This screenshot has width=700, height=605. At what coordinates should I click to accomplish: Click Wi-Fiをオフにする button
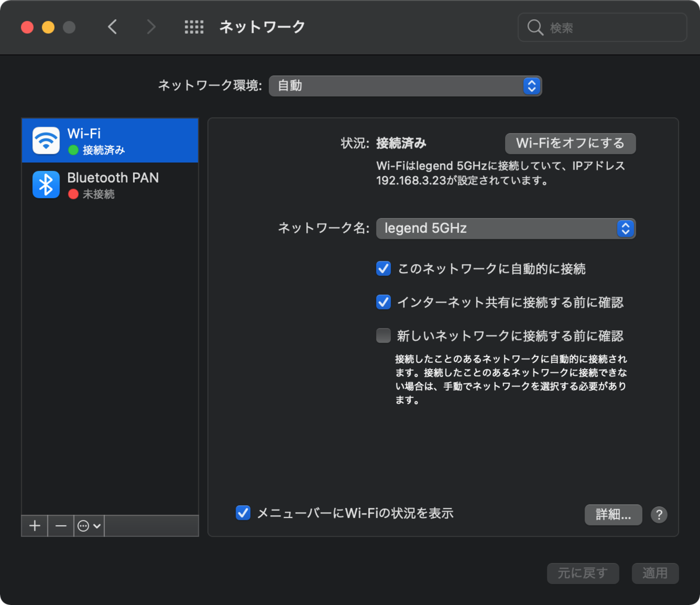(x=570, y=143)
